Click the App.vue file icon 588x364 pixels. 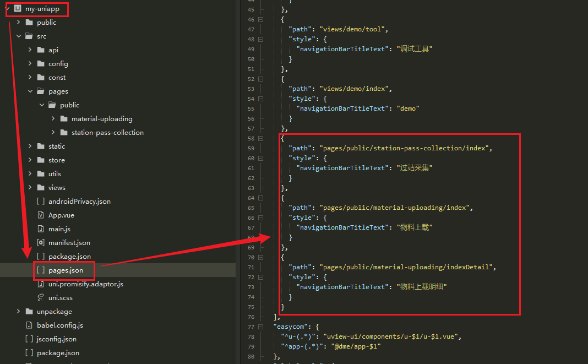click(40, 215)
